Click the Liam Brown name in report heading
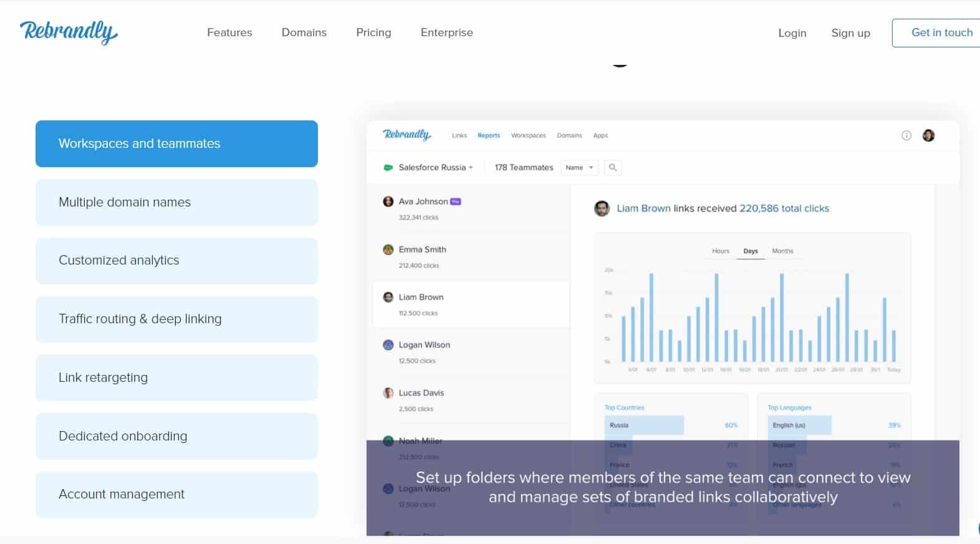 643,208
